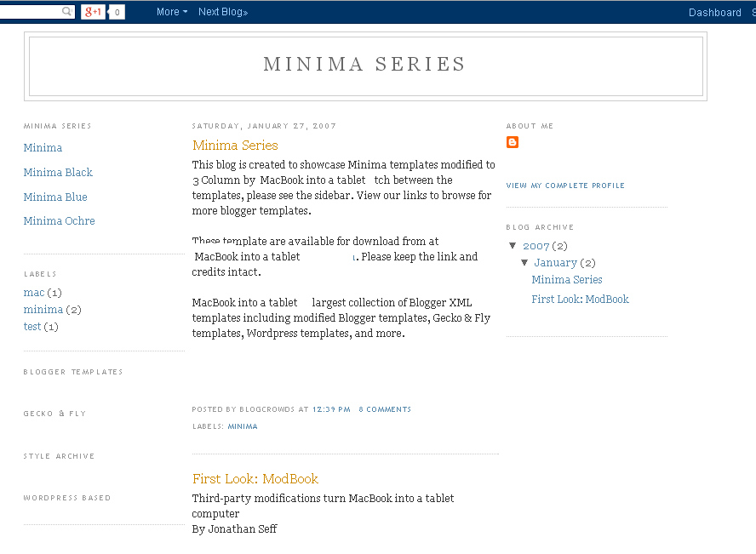
Task: Click the MINIMA label under the post
Action: (243, 426)
